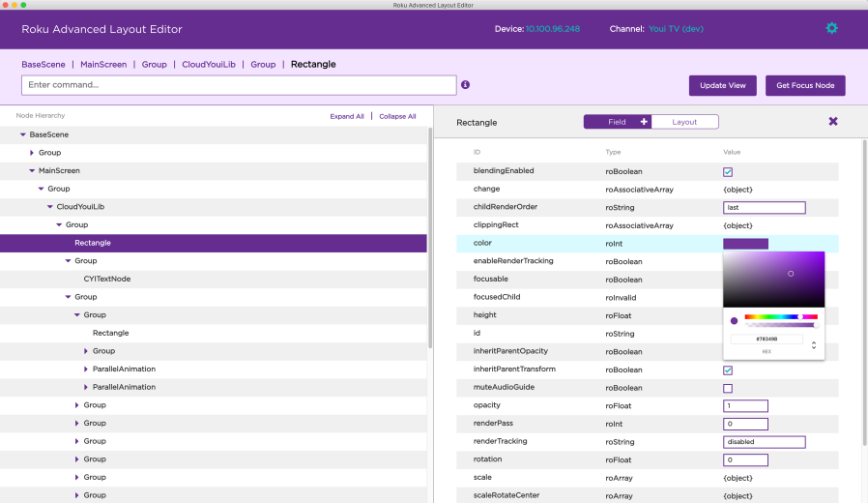Toggle the blendingEnabled checkbox
This screenshot has width=868, height=503.
click(728, 172)
